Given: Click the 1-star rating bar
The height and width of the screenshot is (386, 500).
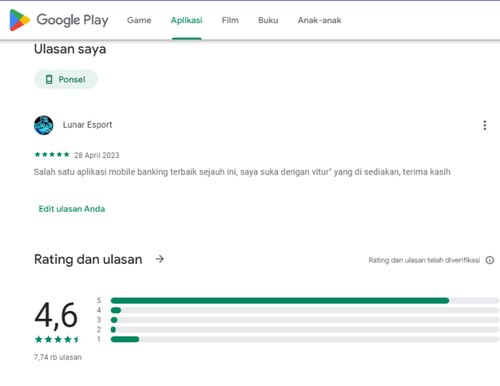Looking at the screenshot, I should point(305,339).
